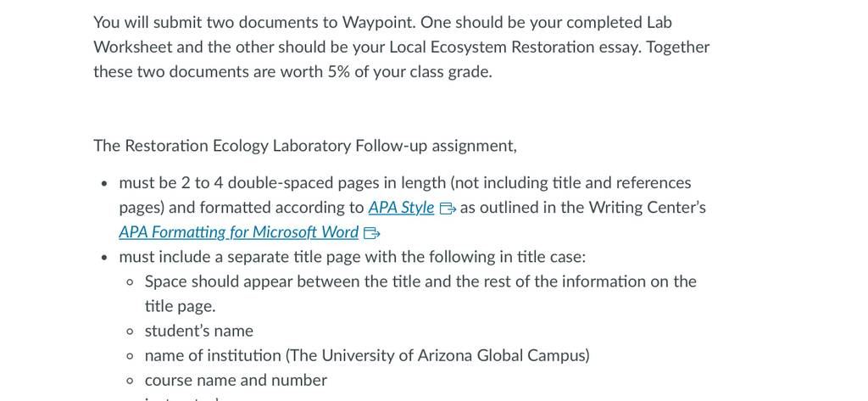Click 'The Restoration Ecology Laboratory Follow-up assignment' heading line

tap(305, 146)
